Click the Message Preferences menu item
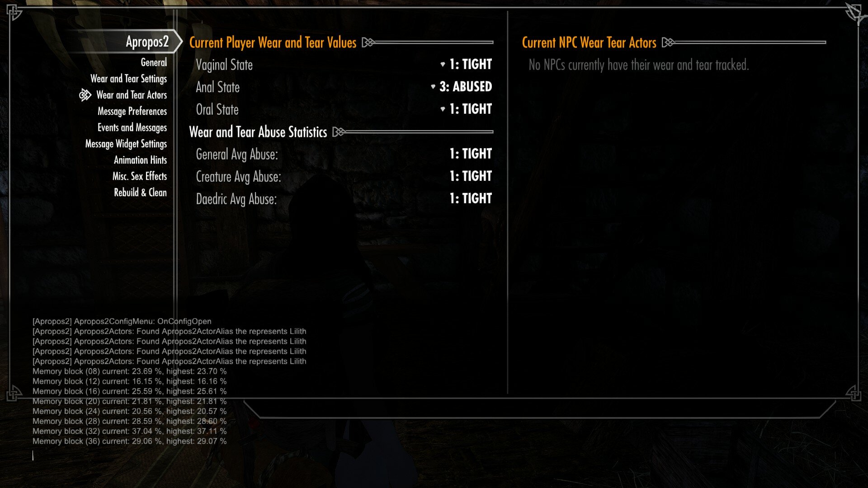Image resolution: width=868 pixels, height=488 pixels. coord(132,111)
